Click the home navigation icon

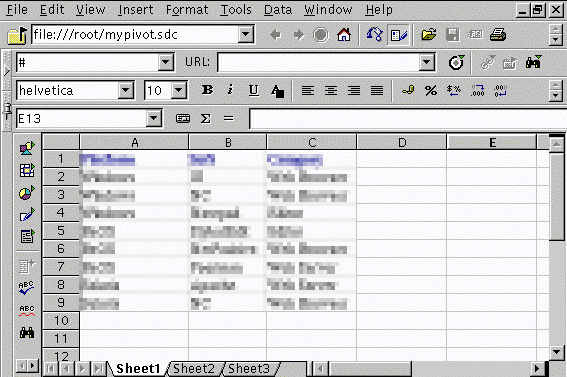(x=344, y=35)
